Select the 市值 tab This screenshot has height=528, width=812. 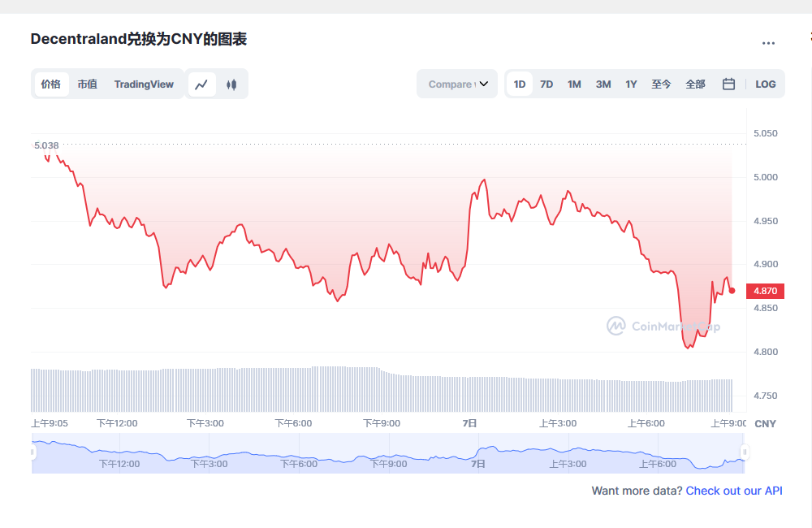(x=88, y=84)
